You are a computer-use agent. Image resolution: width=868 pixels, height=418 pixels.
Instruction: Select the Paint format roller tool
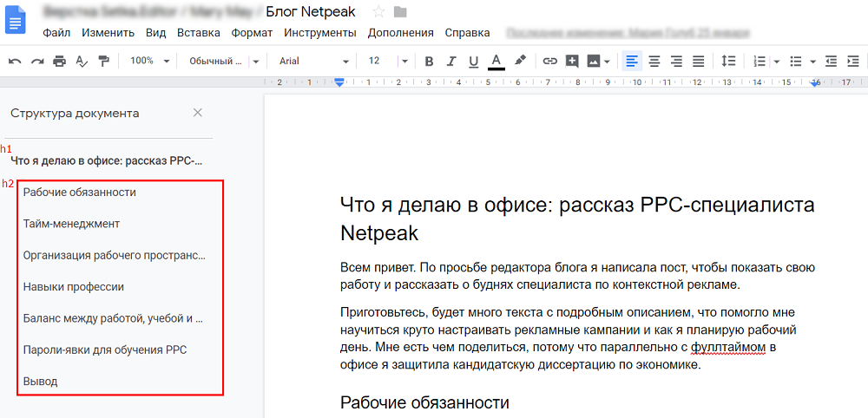(x=104, y=62)
